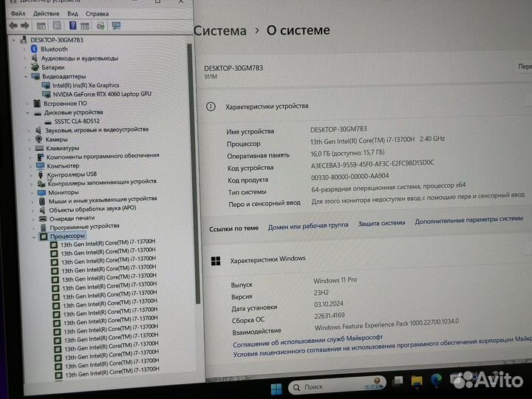The height and width of the screenshot is (399, 532).
Task: Toggle the show/hide console tree toolbar icon
Action: 41,26
